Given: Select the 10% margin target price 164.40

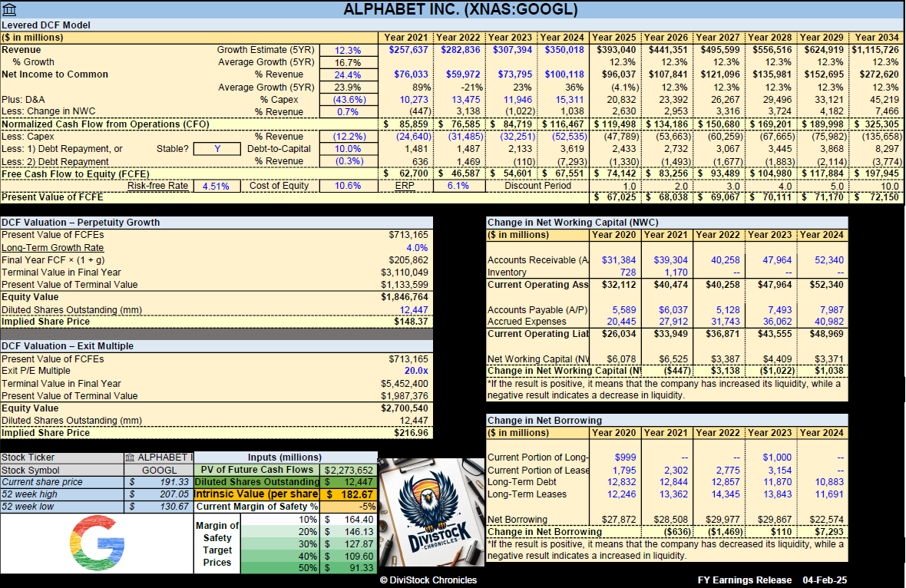Looking at the screenshot, I should [x=349, y=519].
